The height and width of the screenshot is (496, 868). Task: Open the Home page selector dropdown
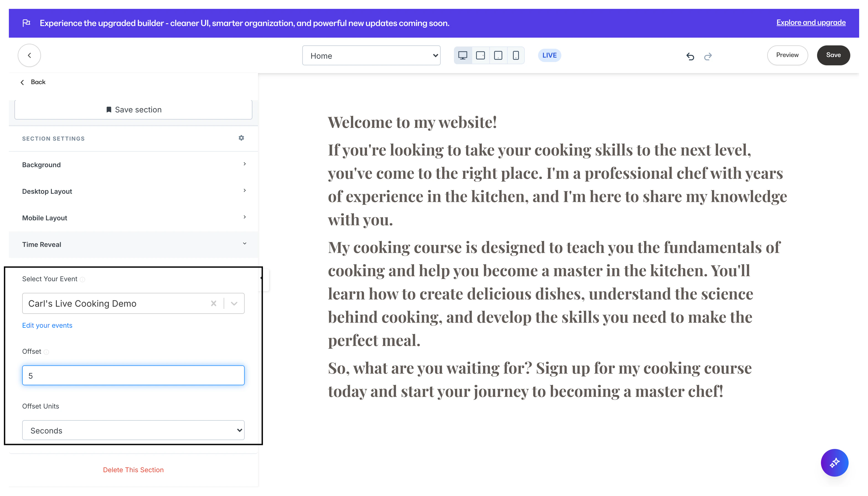click(x=371, y=56)
